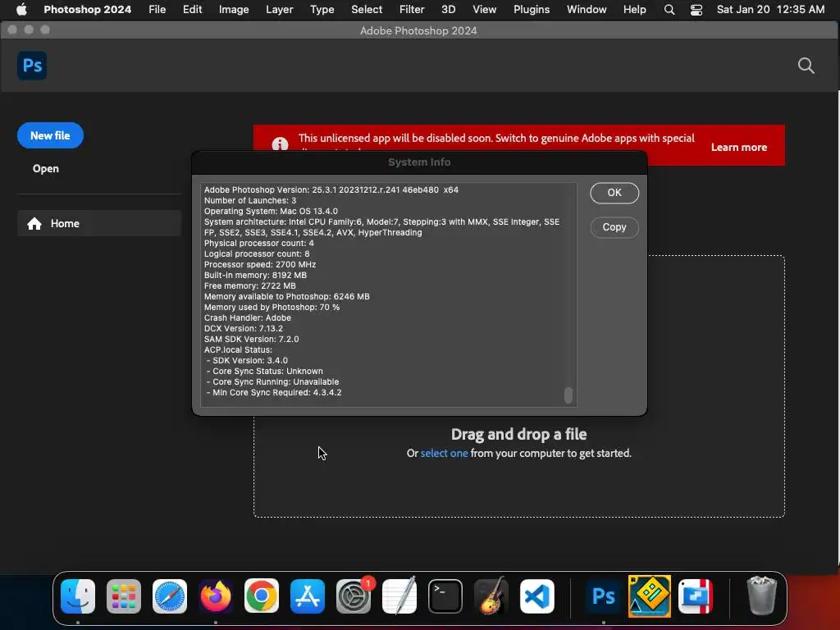Open Control Center in menu bar
This screenshot has width=840, height=630.
click(x=696, y=10)
